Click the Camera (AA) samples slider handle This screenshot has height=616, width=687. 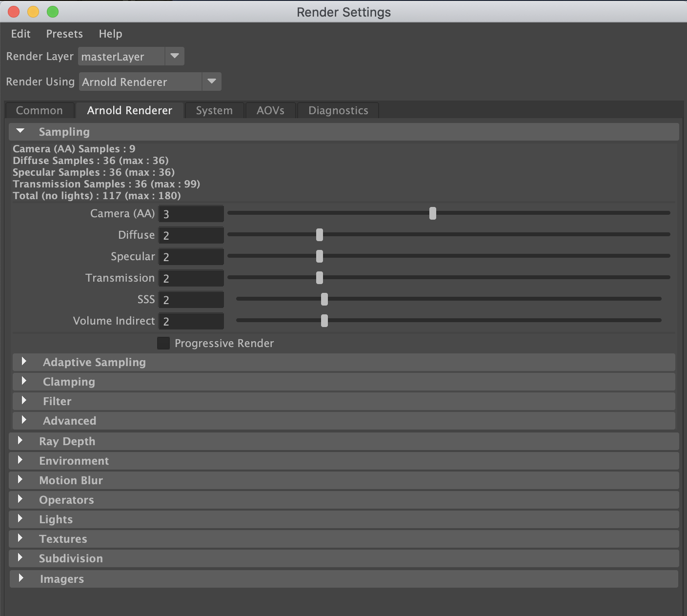pos(432,213)
